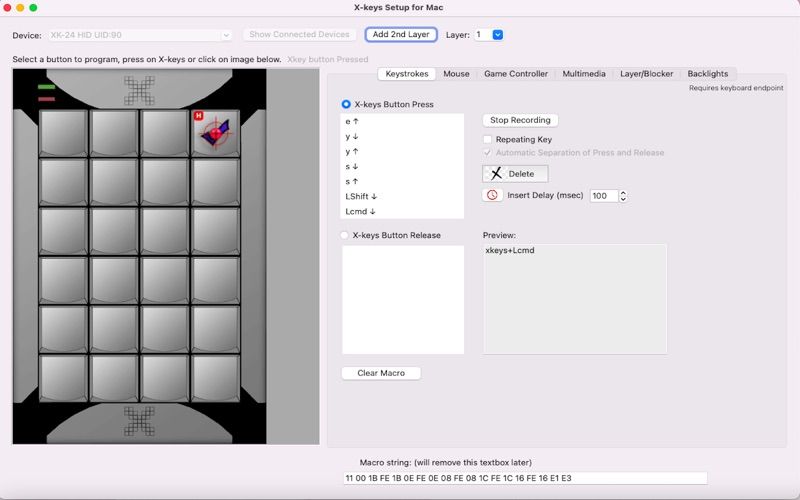Click the X-keys Button Release macro list

coord(403,300)
